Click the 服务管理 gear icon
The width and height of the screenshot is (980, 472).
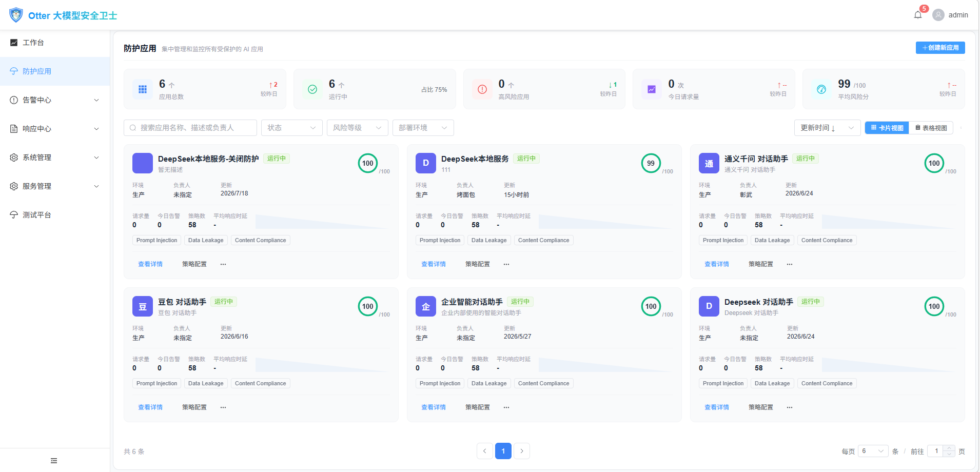[14, 186]
